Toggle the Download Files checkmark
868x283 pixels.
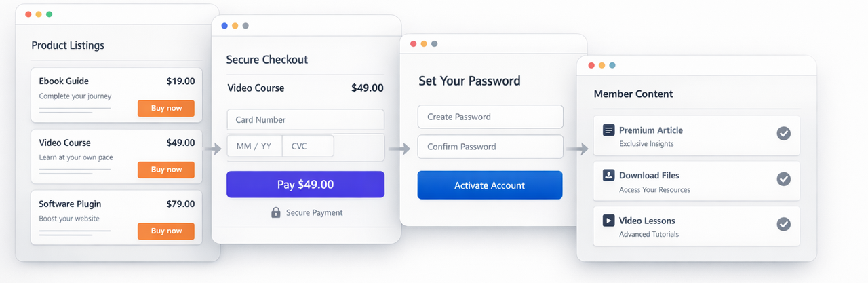[783, 179]
